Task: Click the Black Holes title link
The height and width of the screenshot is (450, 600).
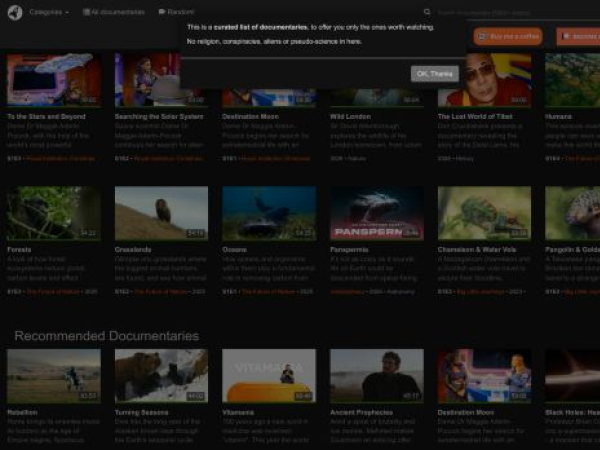Action: [x=572, y=412]
